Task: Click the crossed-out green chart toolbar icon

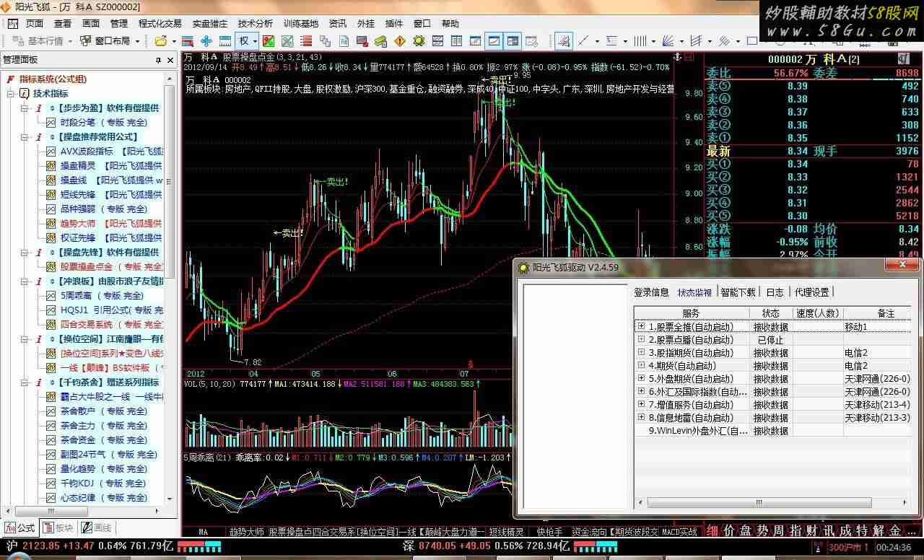Action: [287, 41]
